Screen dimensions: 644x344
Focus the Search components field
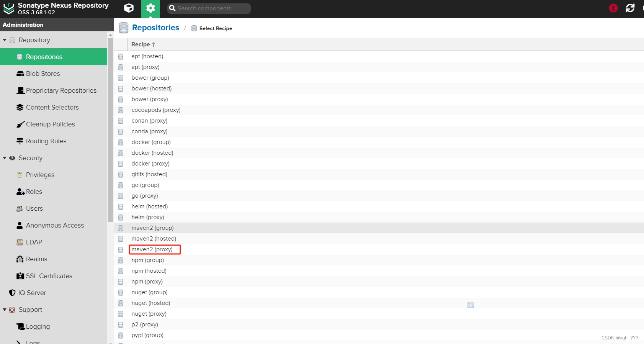coord(209,8)
